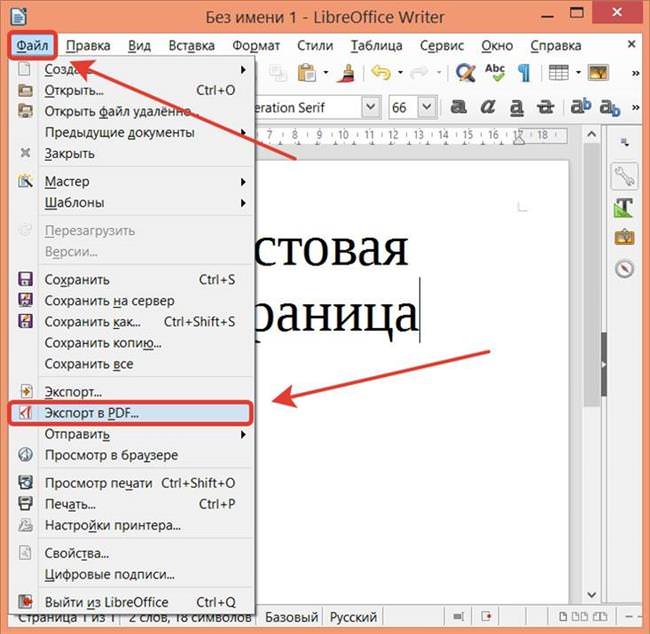
Task: Open sidebar Gallery icon
Action: tap(624, 238)
